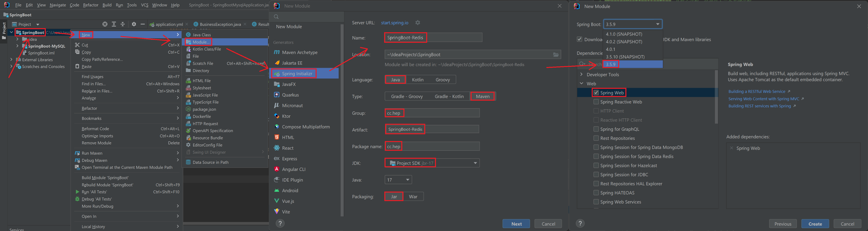Choose the Ktor generator
The height and width of the screenshot is (231, 868).
286,116
